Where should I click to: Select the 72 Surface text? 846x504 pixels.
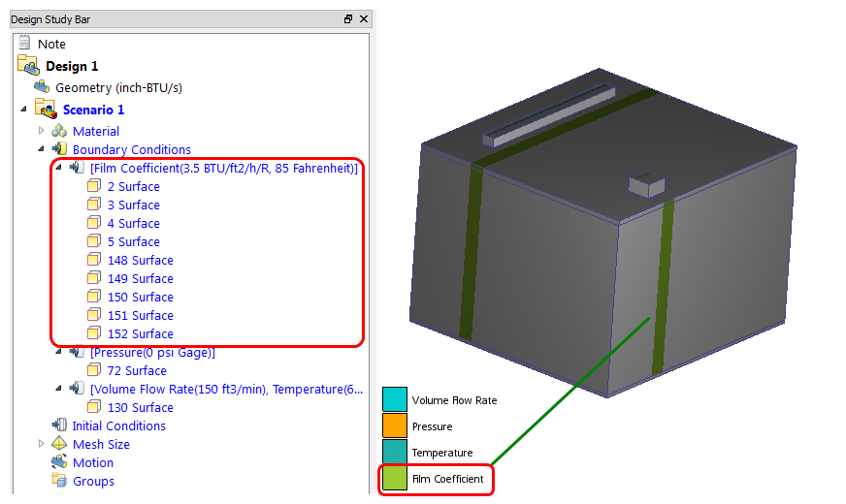pyautogui.click(x=137, y=370)
